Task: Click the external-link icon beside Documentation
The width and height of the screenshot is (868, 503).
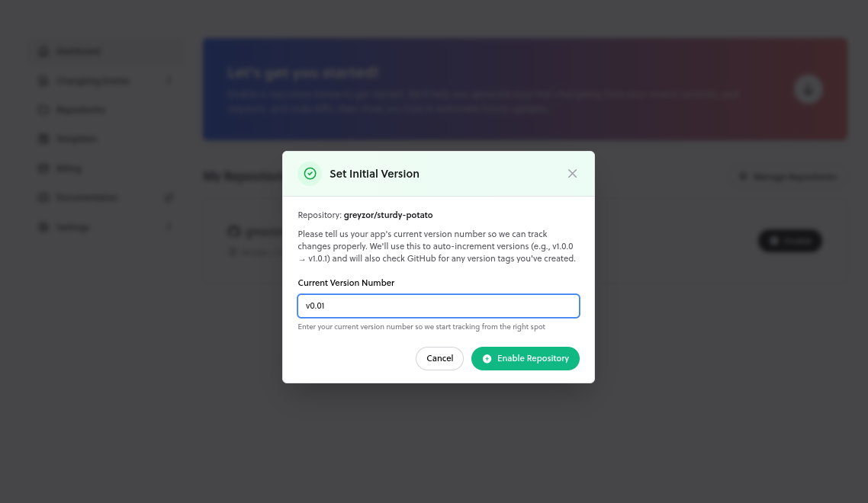Action: [x=169, y=197]
